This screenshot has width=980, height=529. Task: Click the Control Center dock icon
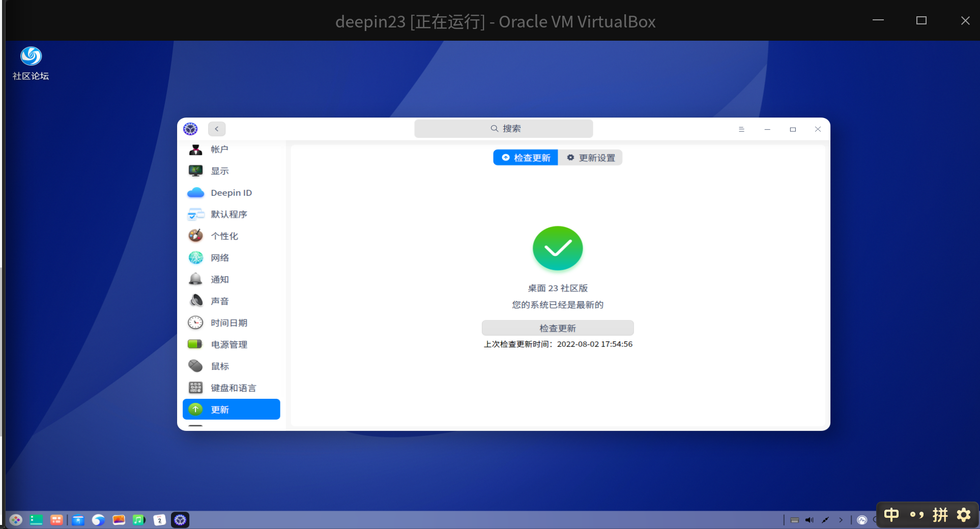180,520
